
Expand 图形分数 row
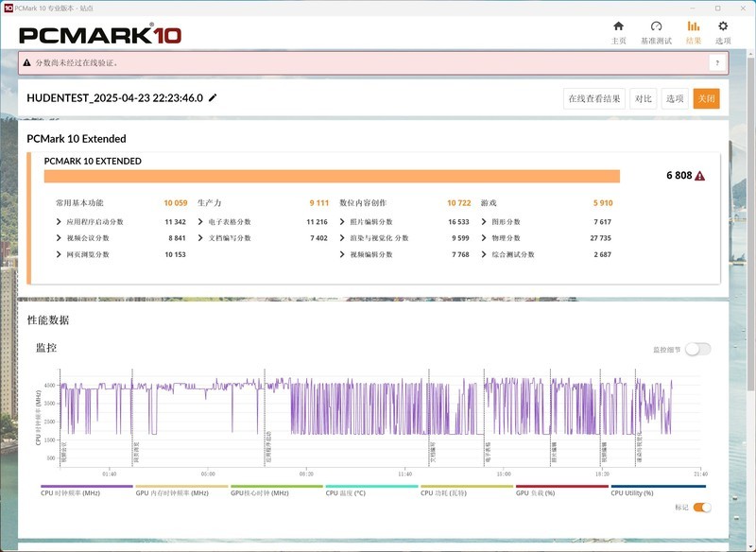point(484,222)
